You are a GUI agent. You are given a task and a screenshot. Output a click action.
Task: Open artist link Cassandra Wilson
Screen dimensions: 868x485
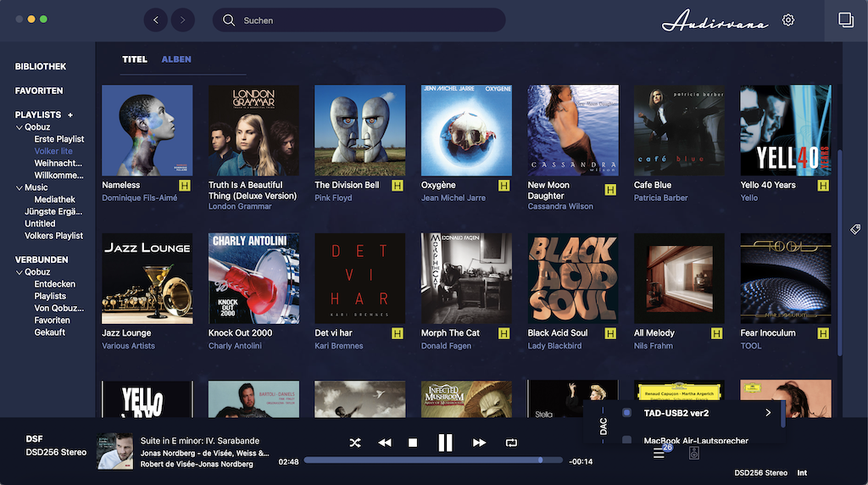560,206
